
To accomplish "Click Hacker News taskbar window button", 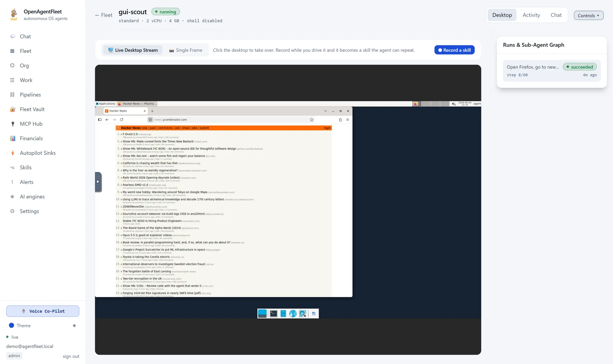I will (138, 104).
